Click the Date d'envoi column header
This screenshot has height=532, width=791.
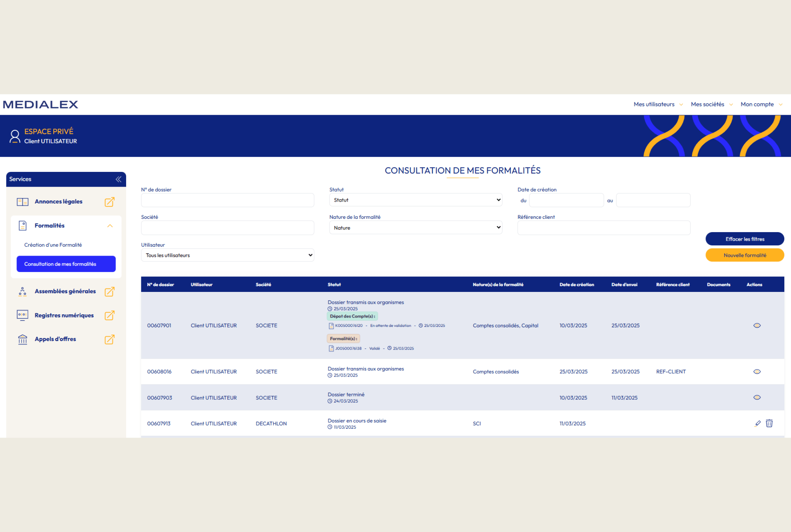[x=624, y=285]
